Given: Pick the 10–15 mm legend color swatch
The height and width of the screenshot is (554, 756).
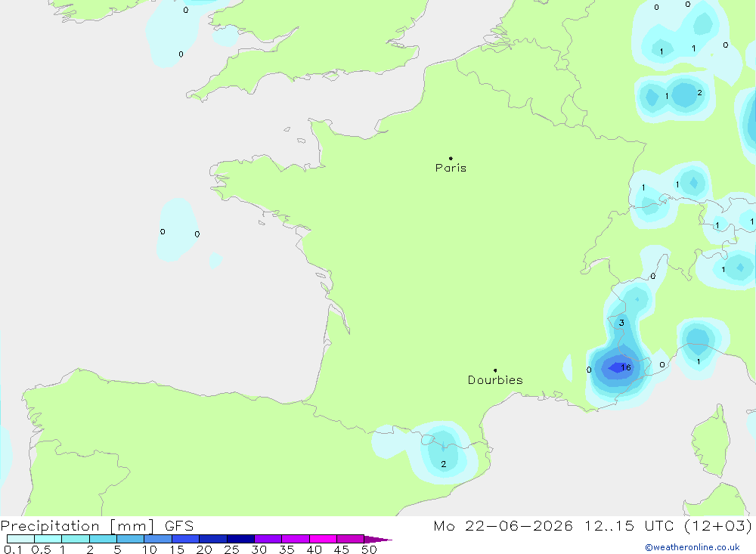Looking at the screenshot, I should pyautogui.click(x=158, y=539).
